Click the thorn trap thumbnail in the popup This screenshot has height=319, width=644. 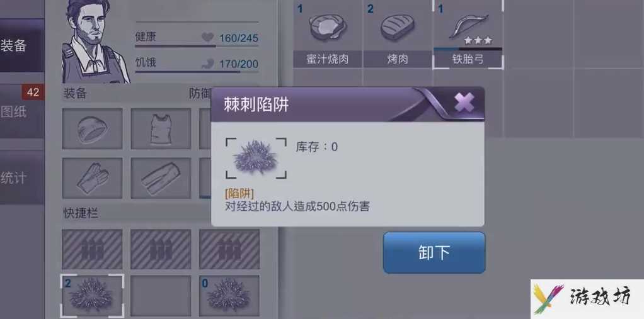pyautogui.click(x=256, y=159)
